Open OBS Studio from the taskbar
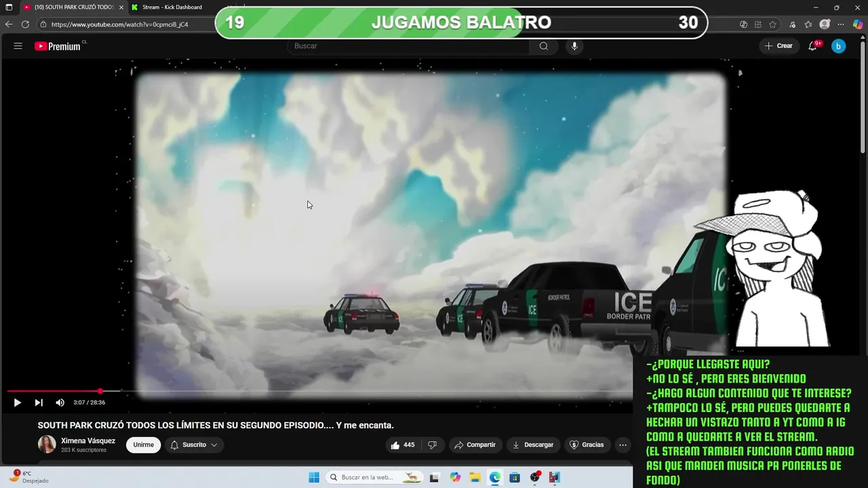This screenshot has height=488, width=868. (x=535, y=477)
